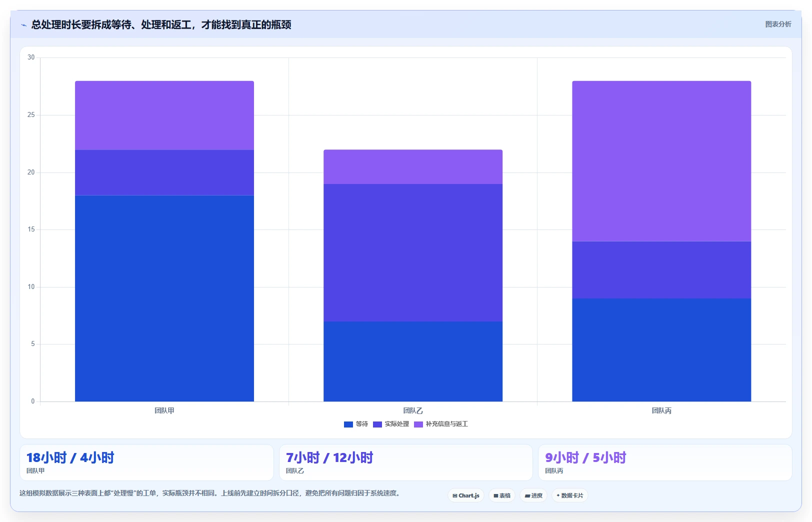The image size is (812, 522).
Task: Click the 团队乙 x-axis label
Action: (x=413, y=410)
